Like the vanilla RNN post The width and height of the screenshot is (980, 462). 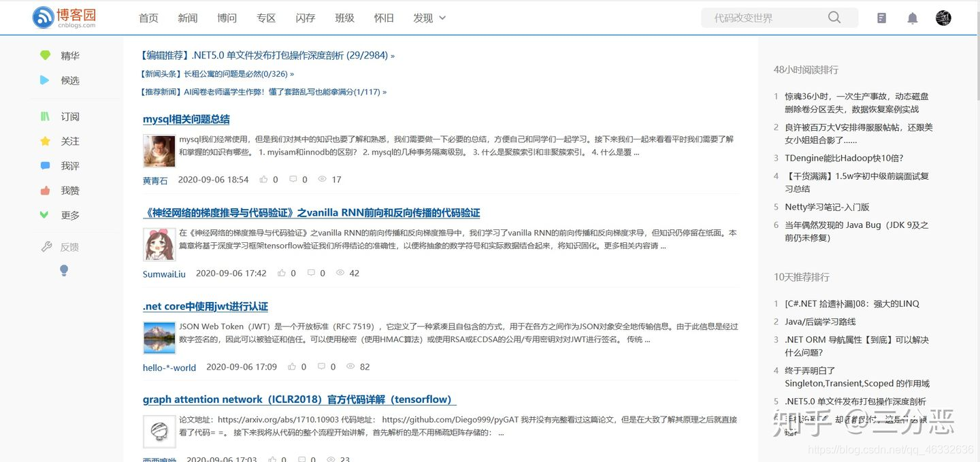click(x=282, y=273)
